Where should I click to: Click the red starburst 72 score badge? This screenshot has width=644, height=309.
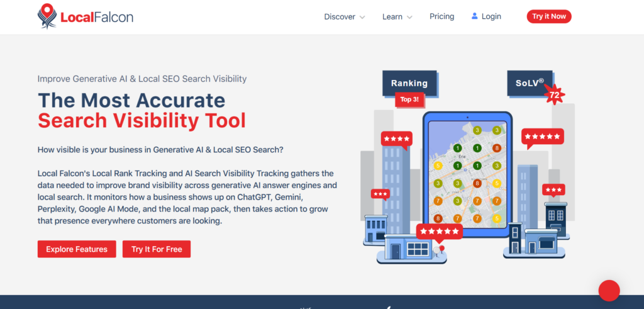click(555, 95)
